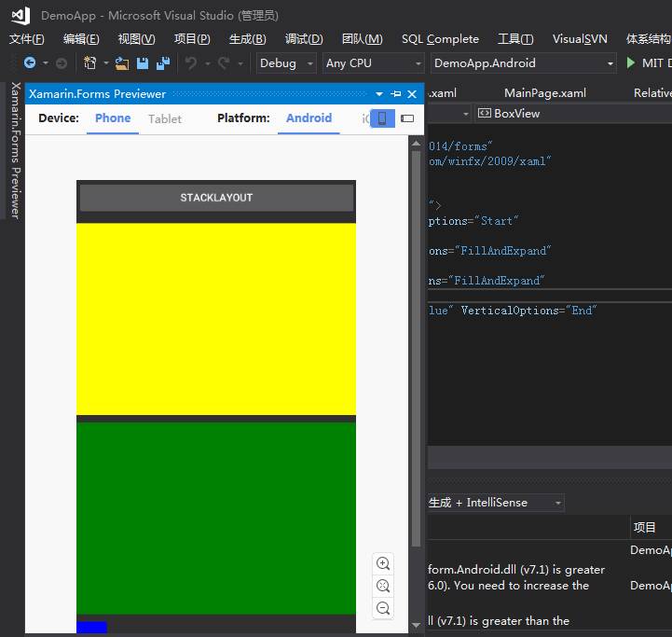Click the New Project icon

tap(91, 63)
